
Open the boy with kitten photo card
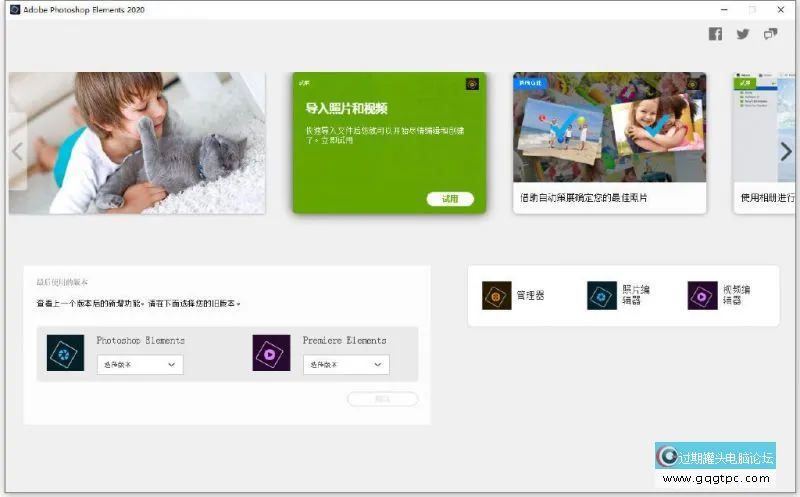pos(137,143)
